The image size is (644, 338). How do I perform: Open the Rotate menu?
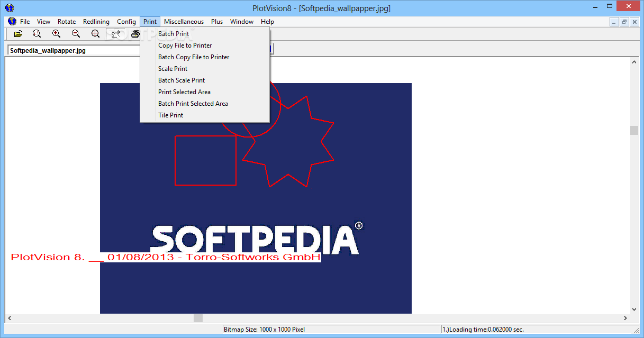(67, 22)
